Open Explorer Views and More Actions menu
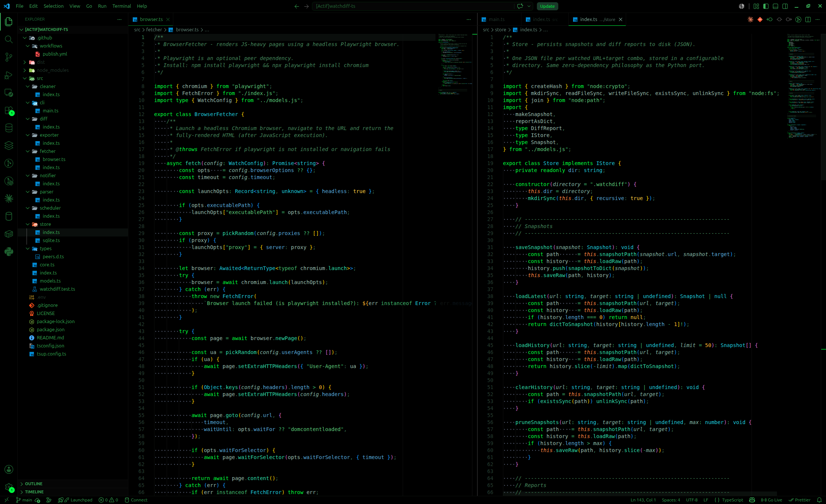Viewport: 826px width, 504px height. coord(119,19)
